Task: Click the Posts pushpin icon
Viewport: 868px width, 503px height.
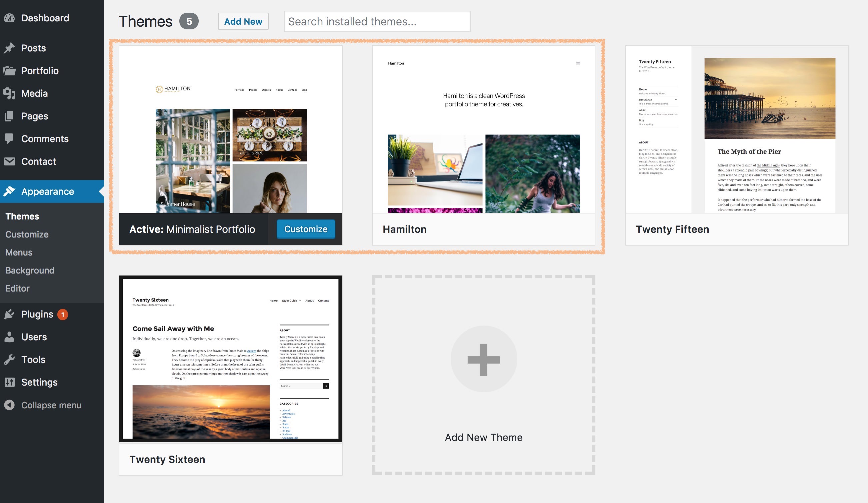Action: point(10,48)
